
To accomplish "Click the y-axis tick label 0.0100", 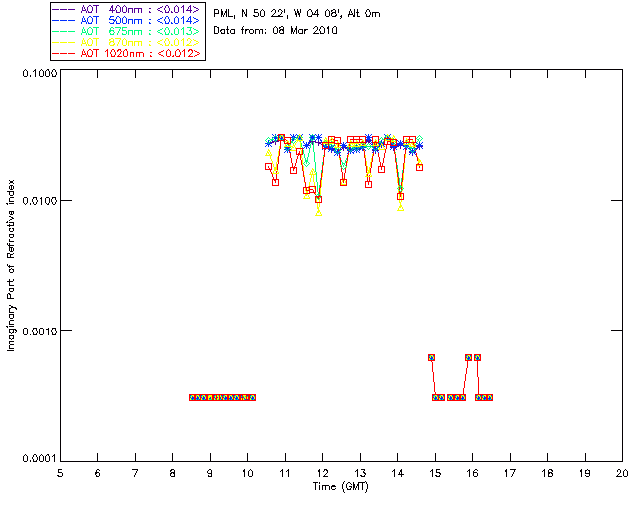I will pyautogui.click(x=40, y=201).
